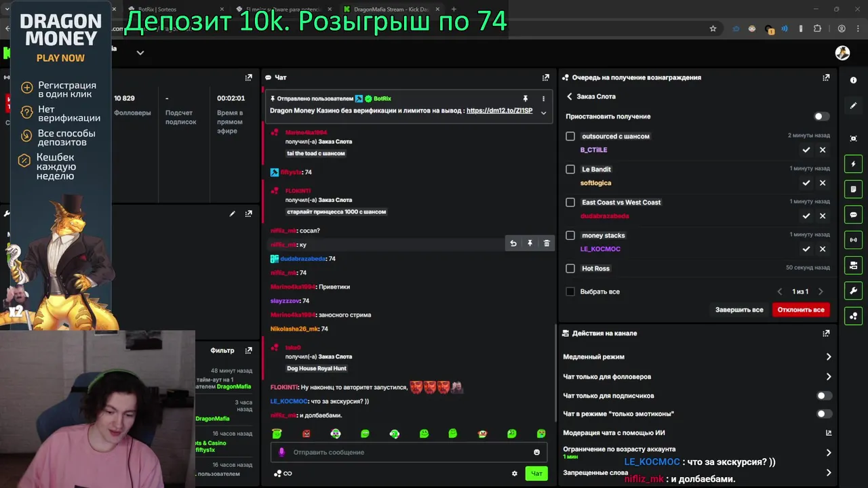Open the Фильтр option in log panel
This screenshot has width=868, height=488.
[x=222, y=350]
